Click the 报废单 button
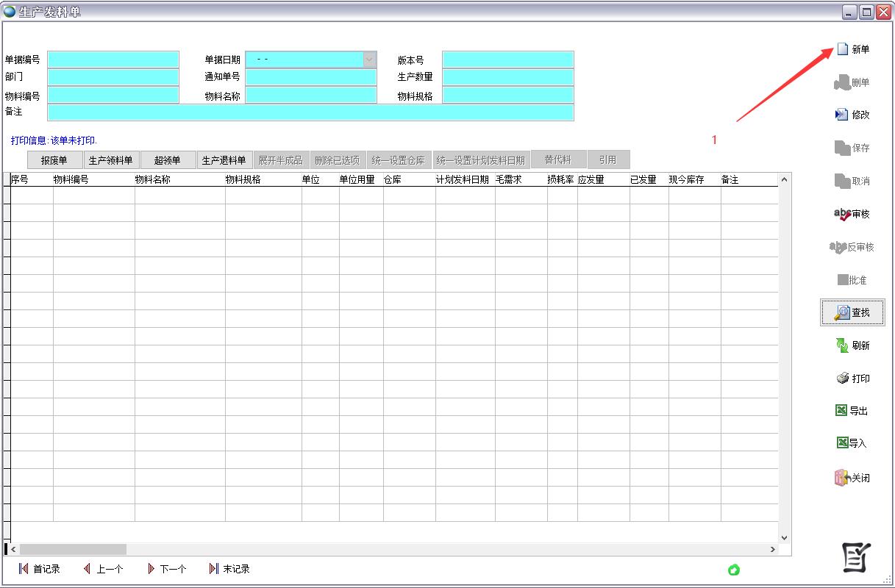The image size is (895, 588). (54, 160)
